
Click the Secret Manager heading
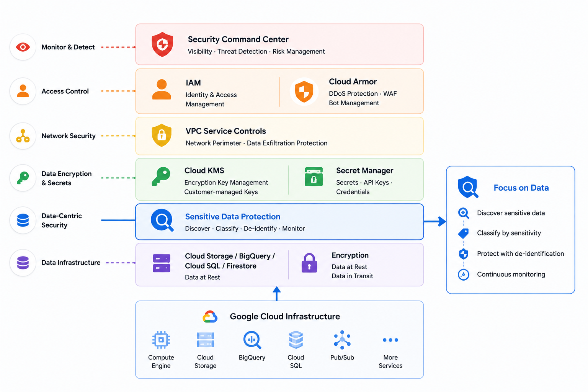coord(364,170)
